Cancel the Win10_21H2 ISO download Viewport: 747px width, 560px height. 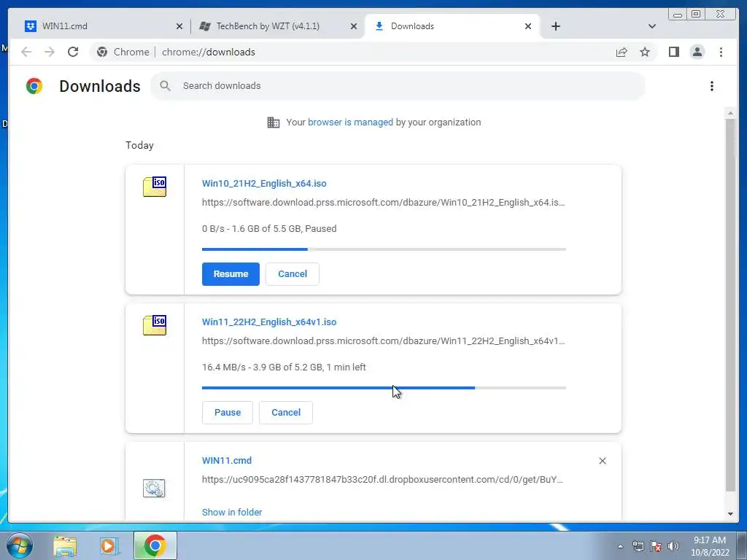pos(293,274)
